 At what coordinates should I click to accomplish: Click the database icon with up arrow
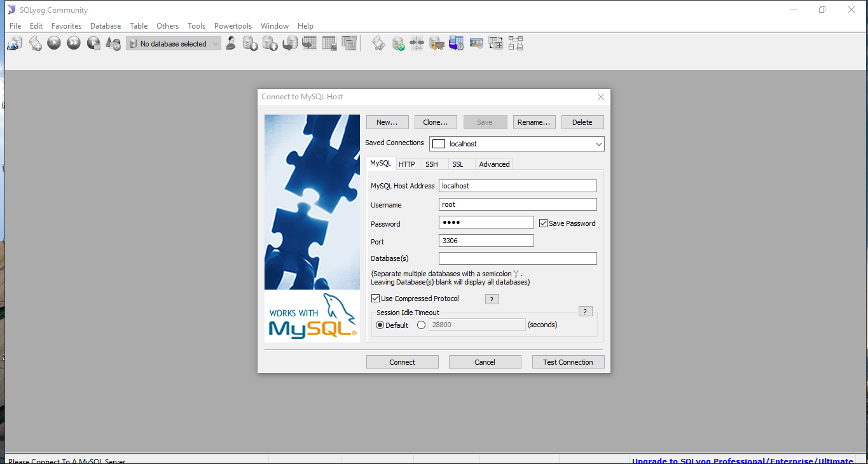[x=270, y=43]
